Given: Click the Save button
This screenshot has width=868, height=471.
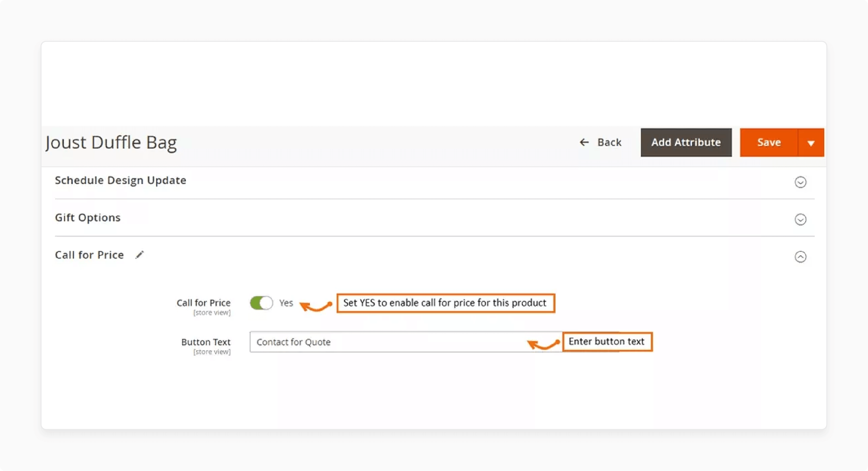Looking at the screenshot, I should click(x=769, y=143).
